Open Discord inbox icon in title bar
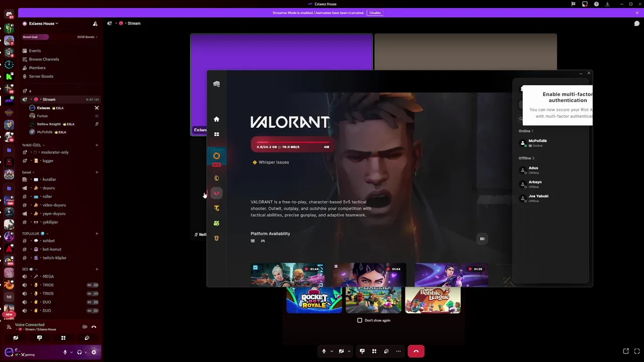The image size is (644, 362). [585, 4]
